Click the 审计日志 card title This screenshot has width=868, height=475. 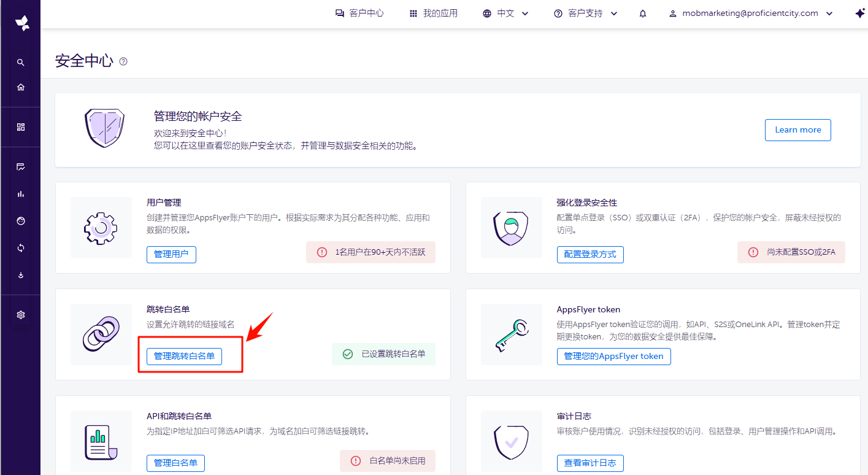tap(574, 416)
